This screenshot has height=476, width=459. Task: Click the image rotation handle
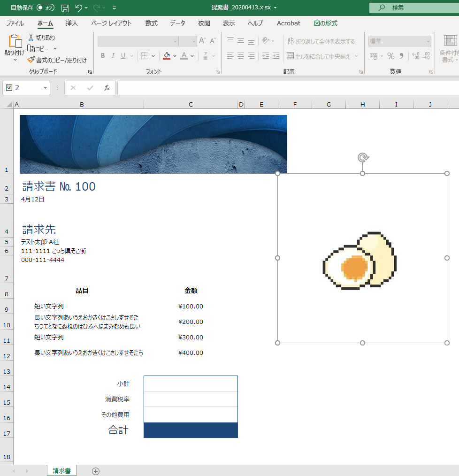(x=363, y=158)
